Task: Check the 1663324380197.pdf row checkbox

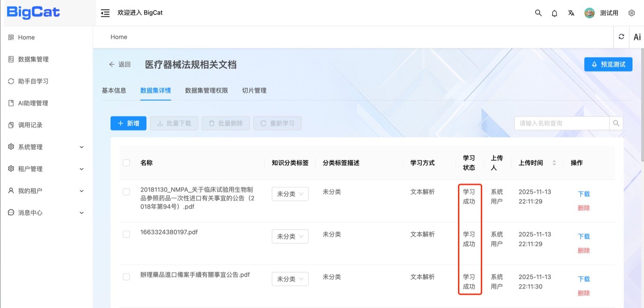Action: coord(126,234)
